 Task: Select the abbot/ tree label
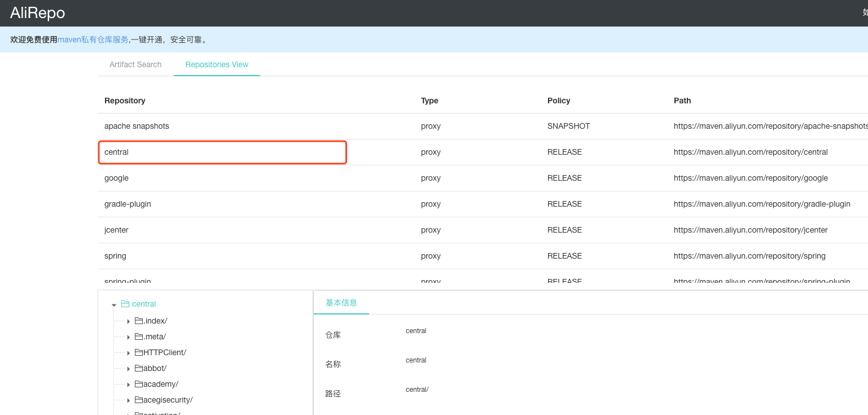click(x=155, y=368)
